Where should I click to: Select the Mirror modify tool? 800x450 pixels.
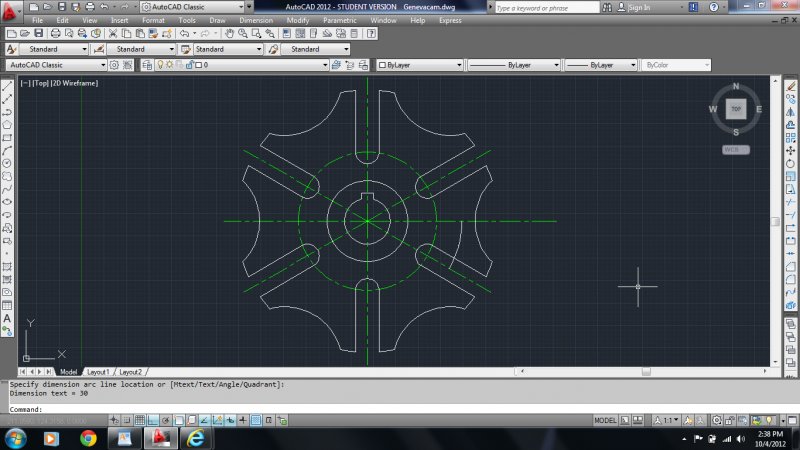(x=790, y=112)
